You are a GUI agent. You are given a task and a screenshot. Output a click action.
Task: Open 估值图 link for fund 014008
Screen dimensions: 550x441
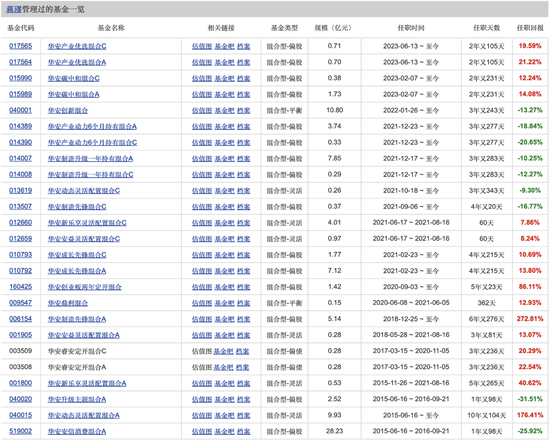click(202, 174)
